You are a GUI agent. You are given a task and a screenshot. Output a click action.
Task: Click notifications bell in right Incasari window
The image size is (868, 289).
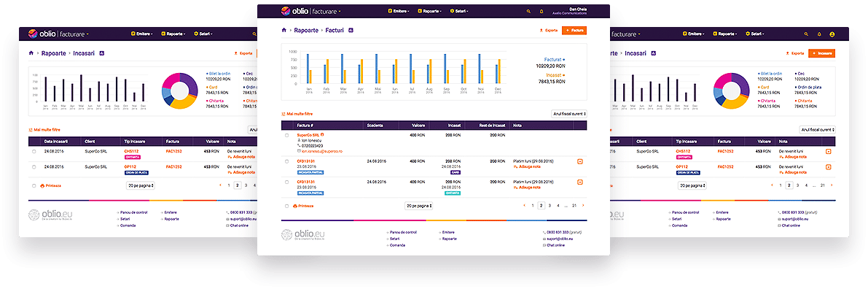pyautogui.click(x=819, y=34)
